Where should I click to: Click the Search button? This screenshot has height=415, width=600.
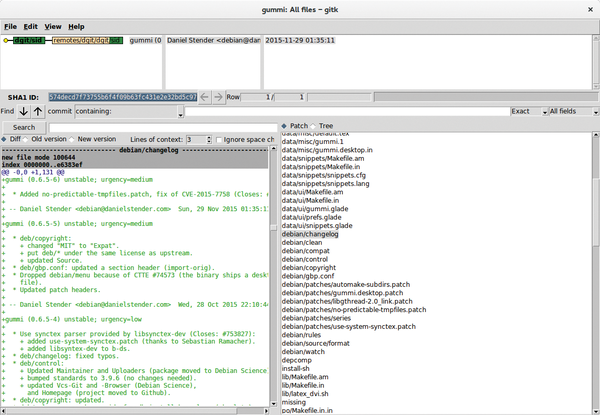click(x=24, y=127)
